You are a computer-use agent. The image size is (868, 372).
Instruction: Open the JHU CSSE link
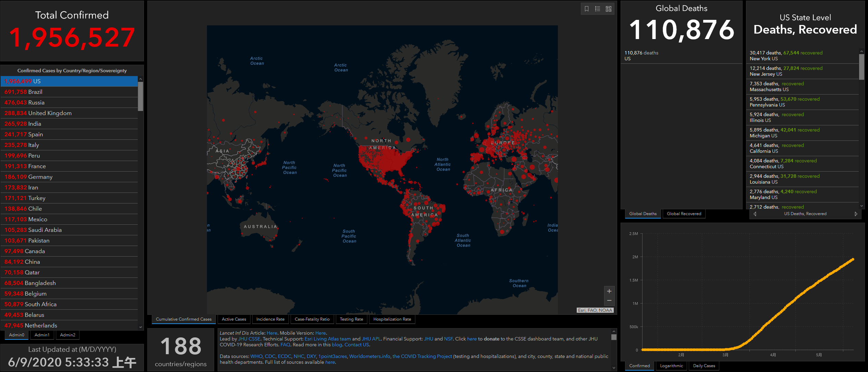click(x=249, y=339)
